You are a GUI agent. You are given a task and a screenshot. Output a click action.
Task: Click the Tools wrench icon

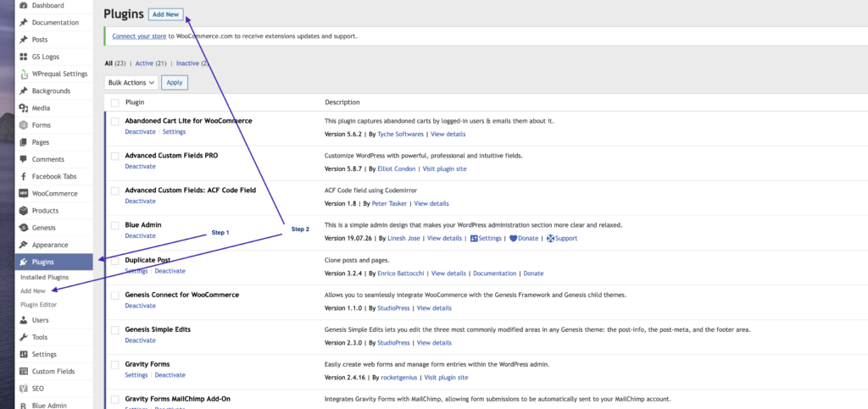[23, 337]
